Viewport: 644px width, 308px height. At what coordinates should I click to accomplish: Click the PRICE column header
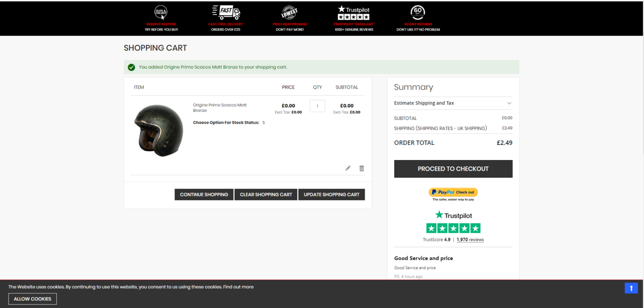point(288,87)
